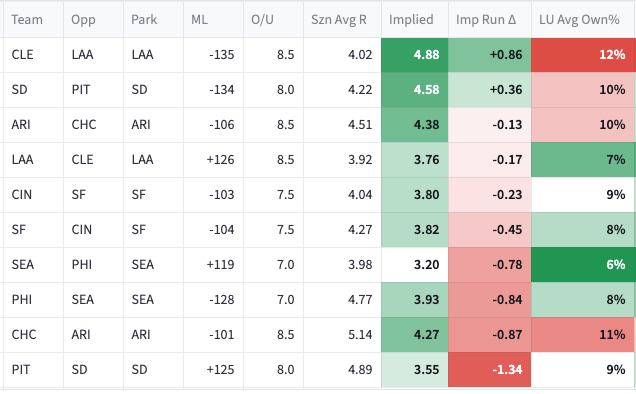Click the 12% ownership cell for CLE
Image resolution: width=636 pixels, height=394 pixels.
(583, 55)
